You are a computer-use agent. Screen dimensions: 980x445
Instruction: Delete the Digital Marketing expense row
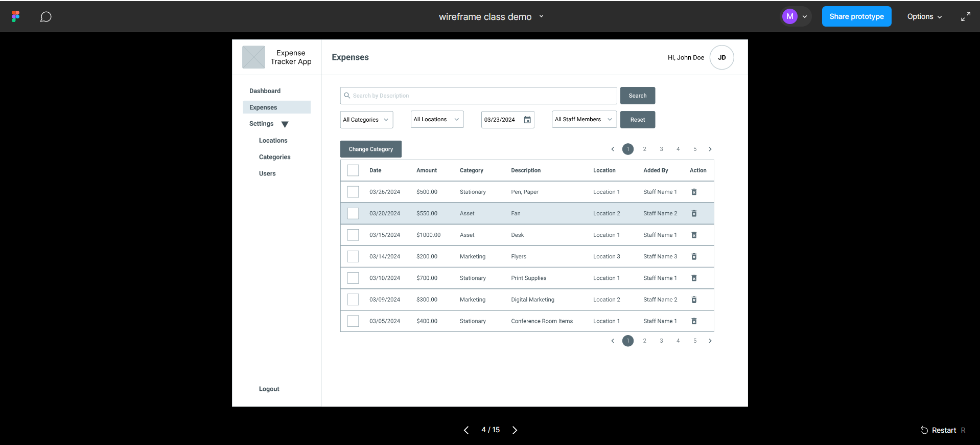(694, 299)
